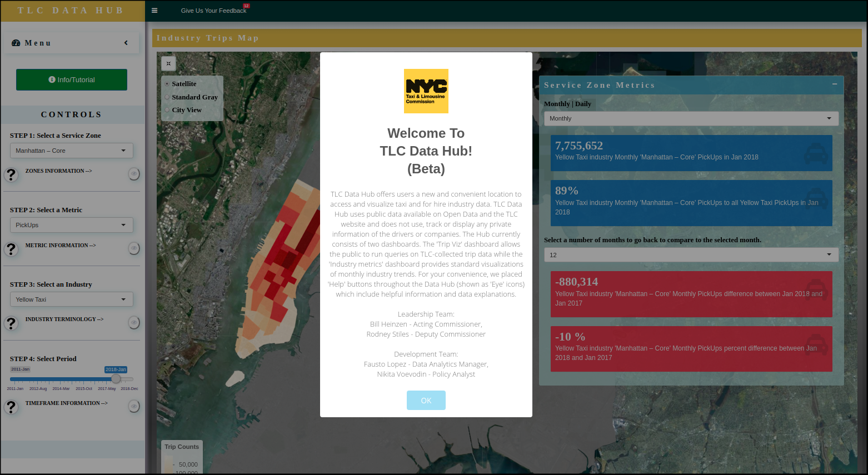Minimize the Service Zone Metrics panel

[x=835, y=84]
